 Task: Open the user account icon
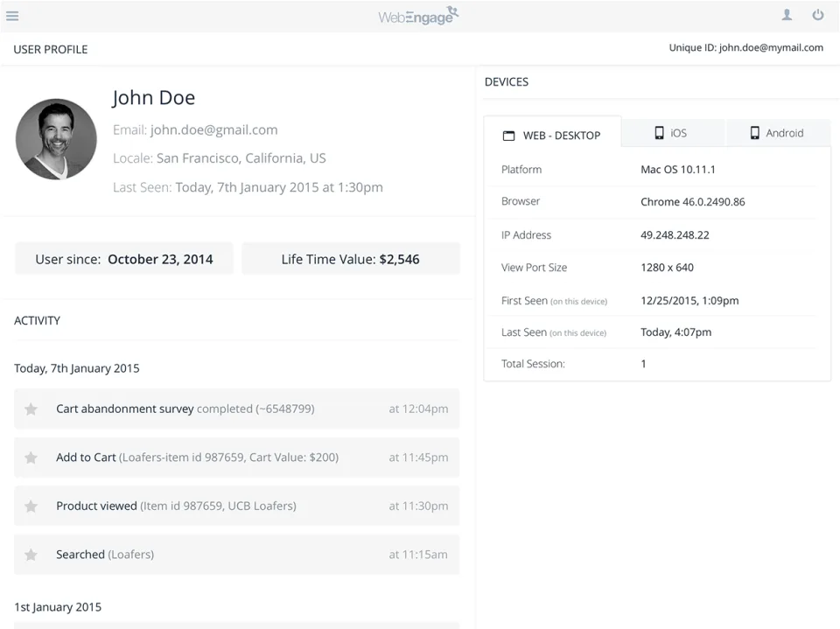[787, 15]
